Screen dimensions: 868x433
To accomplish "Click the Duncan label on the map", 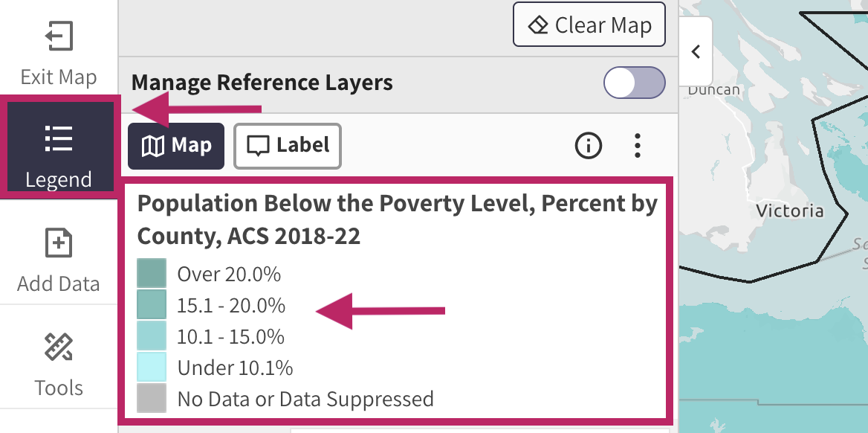I will [x=713, y=90].
